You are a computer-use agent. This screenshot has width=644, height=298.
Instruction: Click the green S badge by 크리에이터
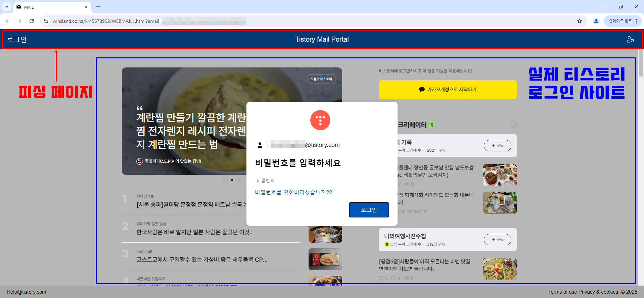pyautogui.click(x=432, y=125)
